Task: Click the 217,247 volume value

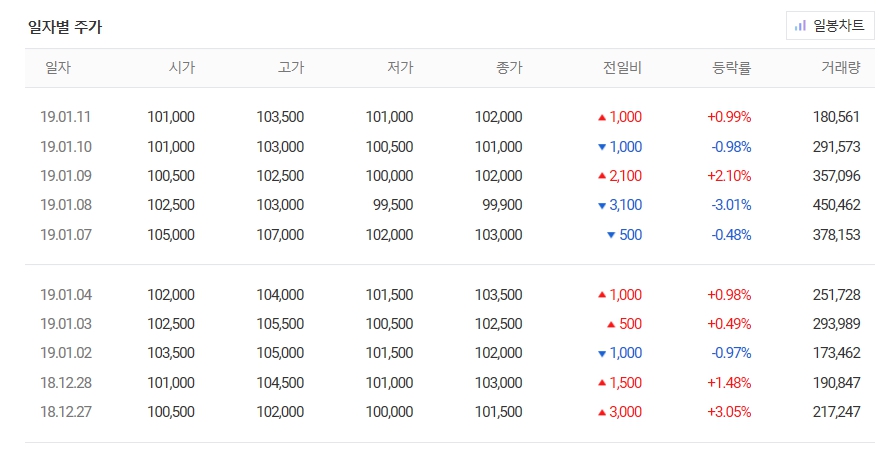Action: [837, 412]
